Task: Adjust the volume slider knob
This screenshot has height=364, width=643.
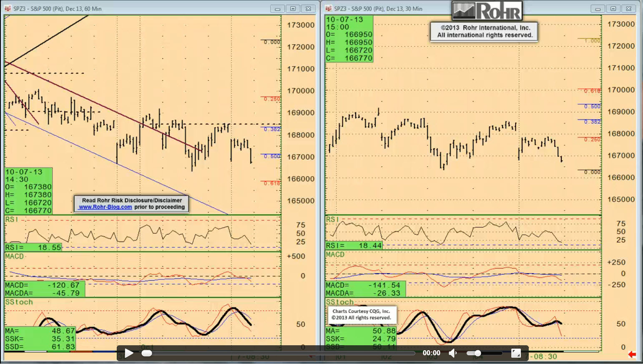Action: point(478,353)
